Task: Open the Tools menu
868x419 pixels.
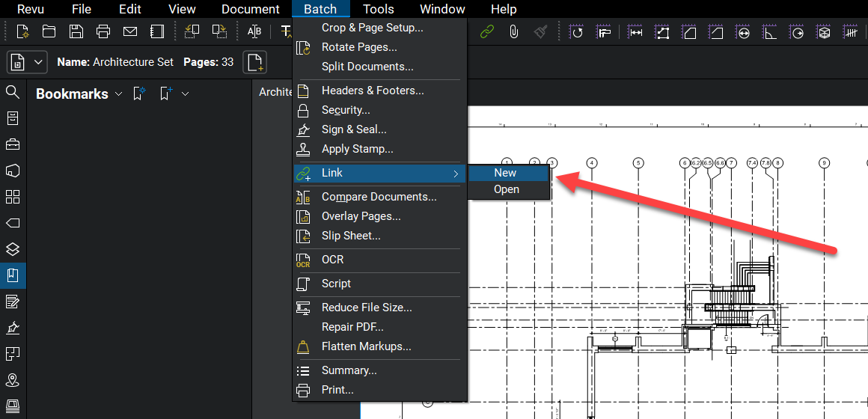Action: [379, 9]
